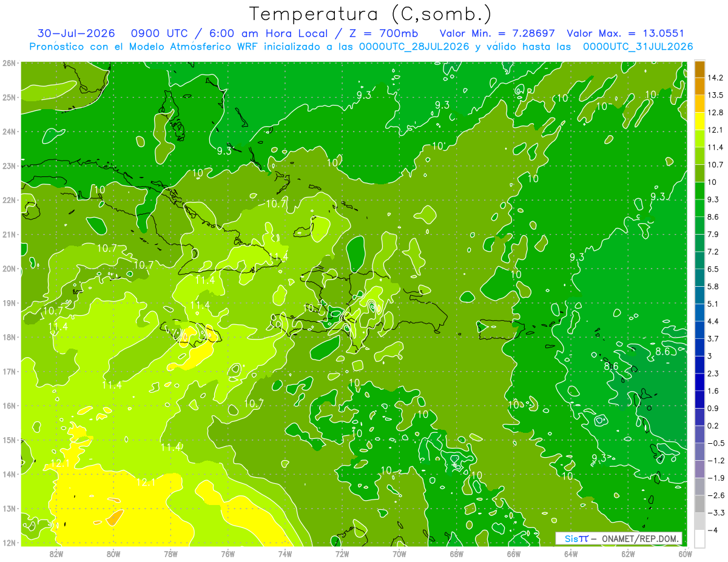Viewport: 728px width, 562px height.
Task: Click the 78W longitude label
Action: tap(170, 554)
